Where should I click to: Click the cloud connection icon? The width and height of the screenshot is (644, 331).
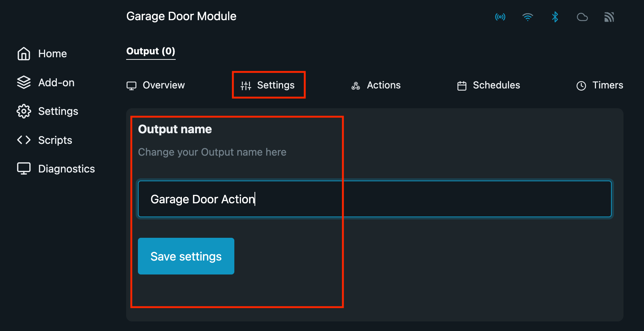point(582,17)
